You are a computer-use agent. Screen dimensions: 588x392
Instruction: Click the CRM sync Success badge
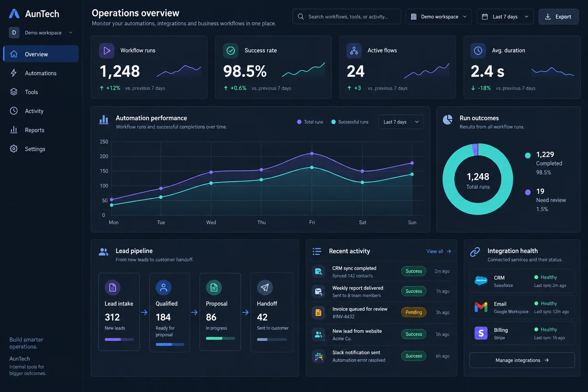(x=413, y=271)
